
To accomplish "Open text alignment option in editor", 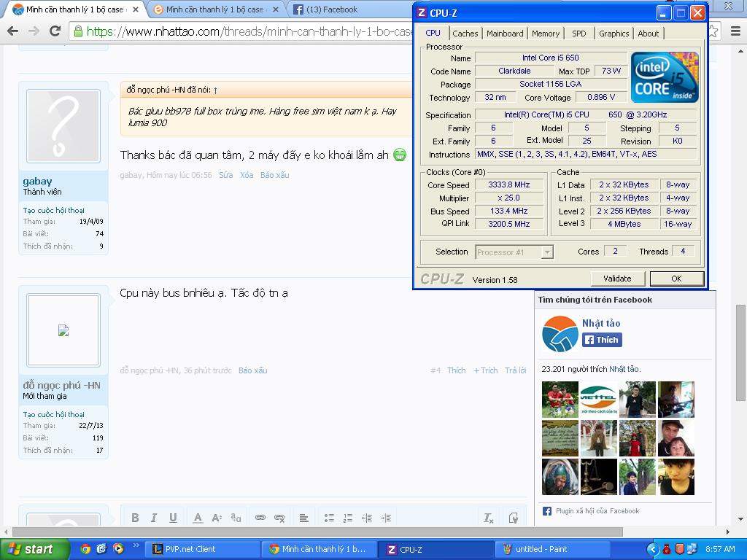I will (x=304, y=518).
